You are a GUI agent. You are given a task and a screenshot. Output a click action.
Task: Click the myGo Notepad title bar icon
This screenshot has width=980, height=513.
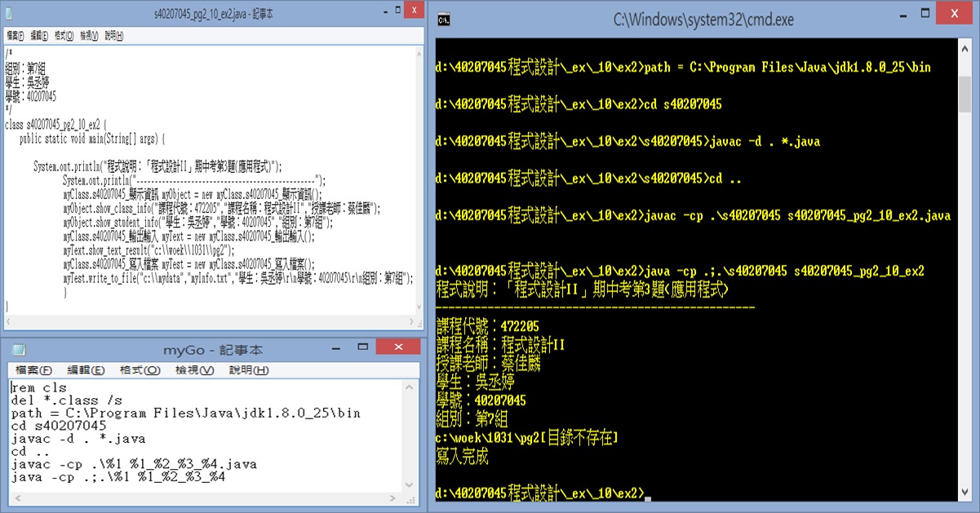tap(17, 349)
